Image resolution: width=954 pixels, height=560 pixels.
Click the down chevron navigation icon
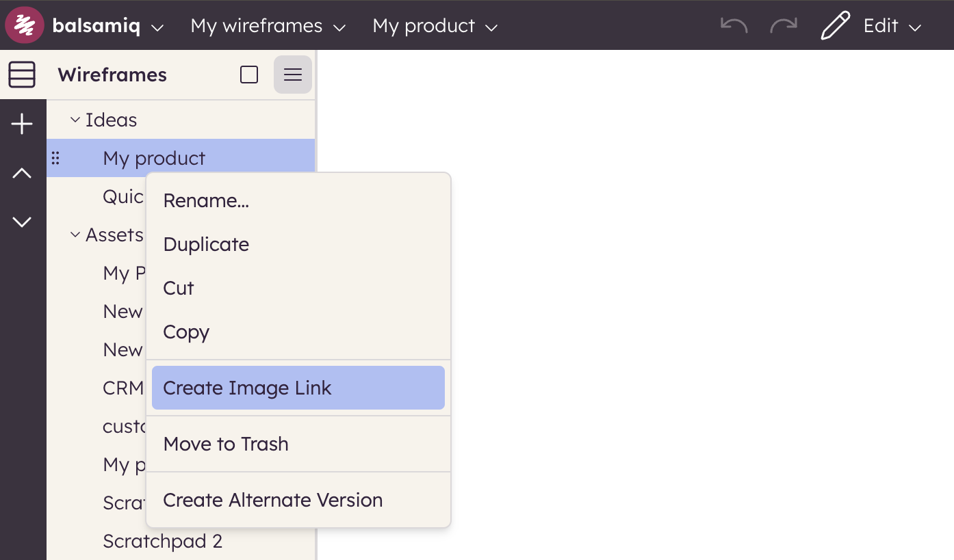22,222
